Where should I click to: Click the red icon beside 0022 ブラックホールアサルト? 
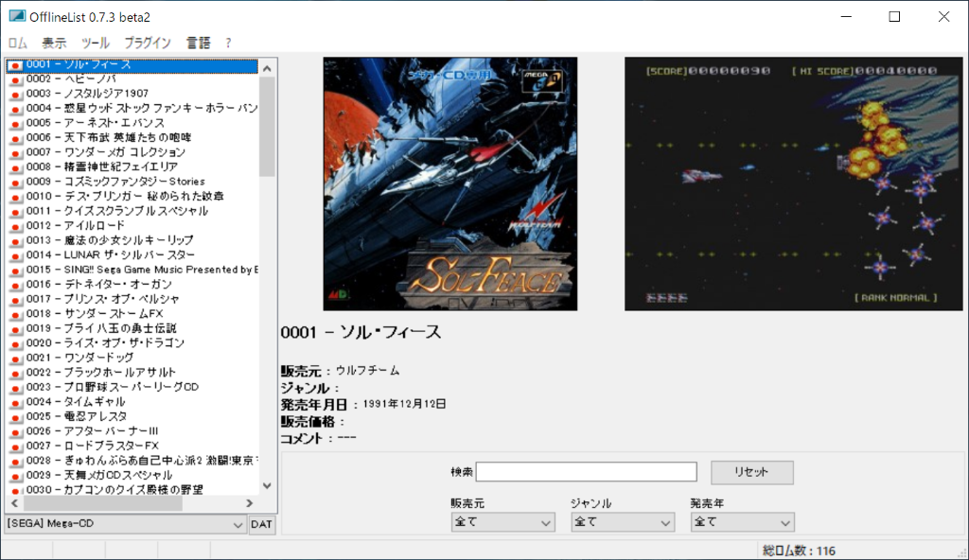pyautogui.click(x=15, y=374)
